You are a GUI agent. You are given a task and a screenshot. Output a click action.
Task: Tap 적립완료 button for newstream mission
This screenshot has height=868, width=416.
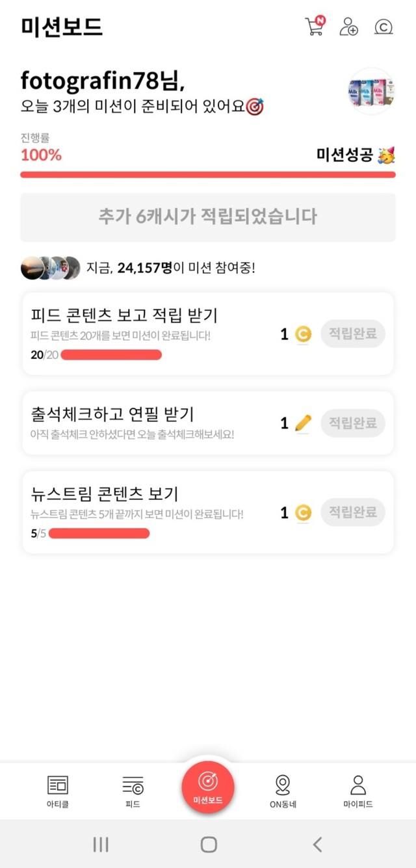pos(353,512)
